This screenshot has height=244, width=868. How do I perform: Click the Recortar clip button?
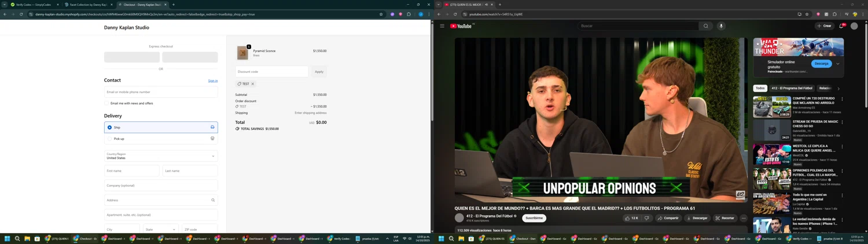(x=724, y=218)
